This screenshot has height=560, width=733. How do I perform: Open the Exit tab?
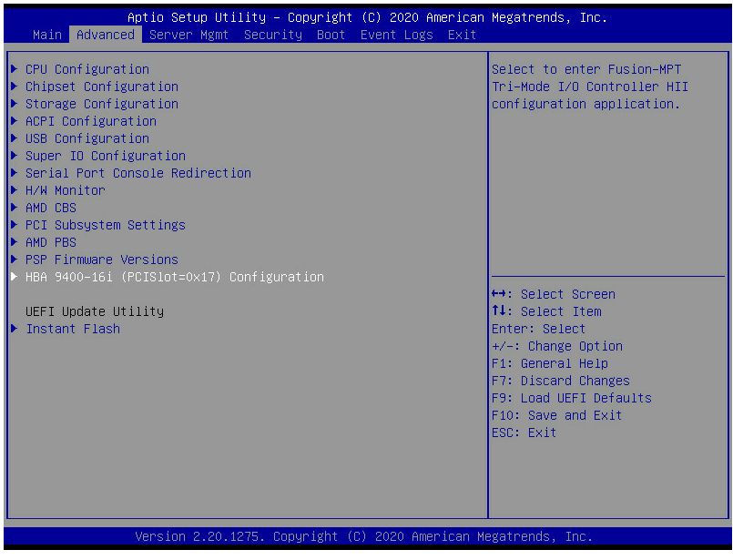tap(462, 35)
